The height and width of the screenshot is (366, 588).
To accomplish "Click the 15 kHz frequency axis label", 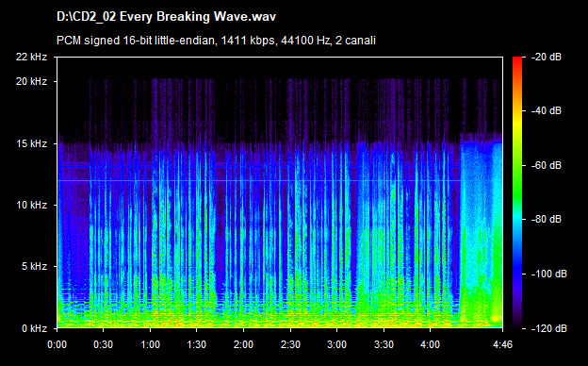I will click(31, 143).
